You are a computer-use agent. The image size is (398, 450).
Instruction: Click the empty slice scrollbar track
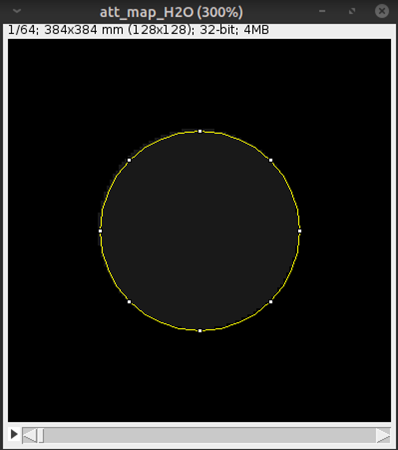210,435
